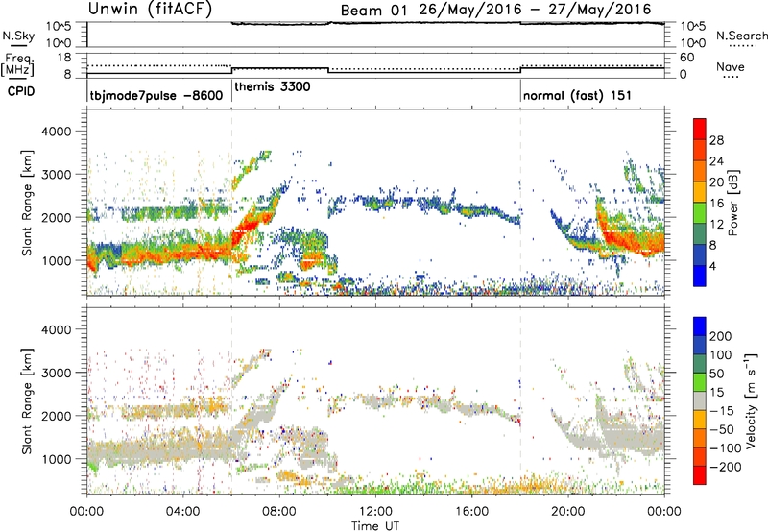The image size is (768, 532).
Task: Click the '20:00' time tick label
Action: tap(567, 512)
